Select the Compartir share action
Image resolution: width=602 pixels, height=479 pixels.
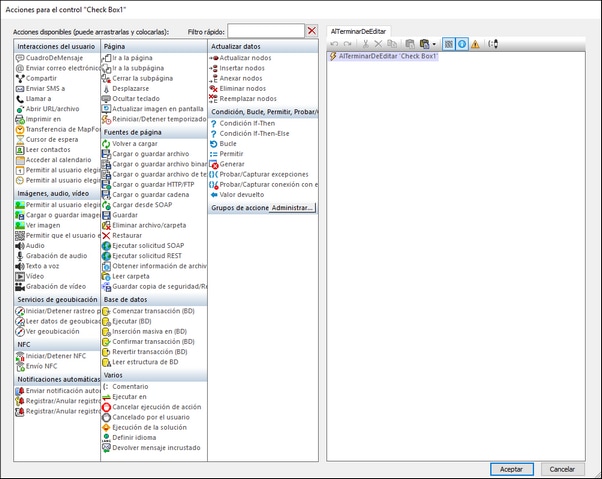click(41, 78)
